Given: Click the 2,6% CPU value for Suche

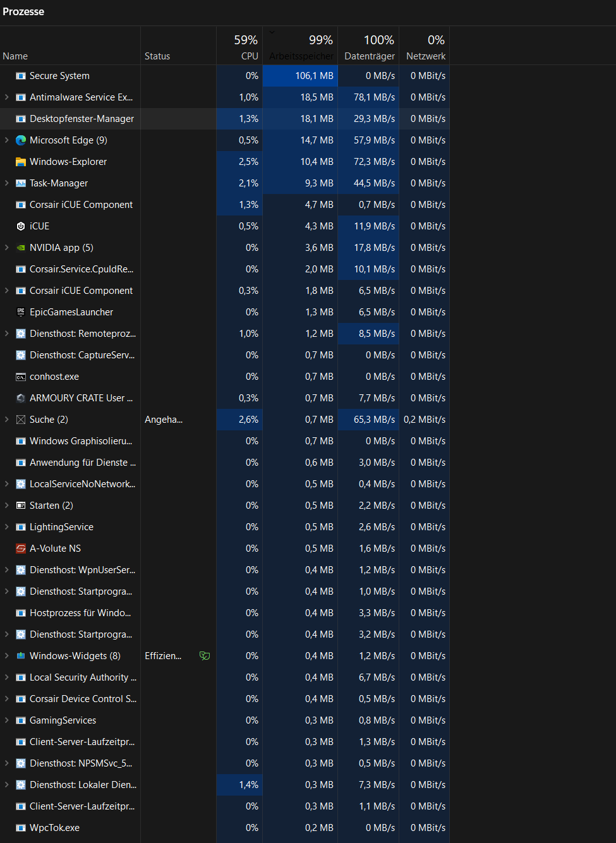Looking at the screenshot, I should (x=248, y=420).
